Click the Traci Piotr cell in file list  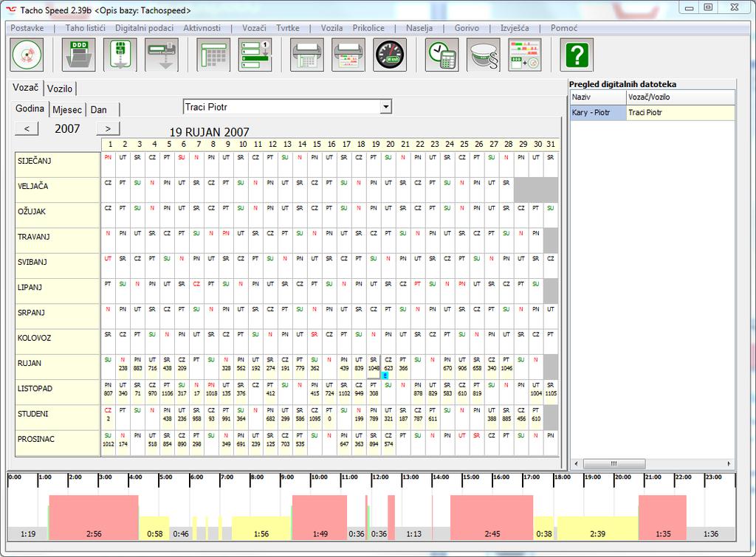[680, 112]
